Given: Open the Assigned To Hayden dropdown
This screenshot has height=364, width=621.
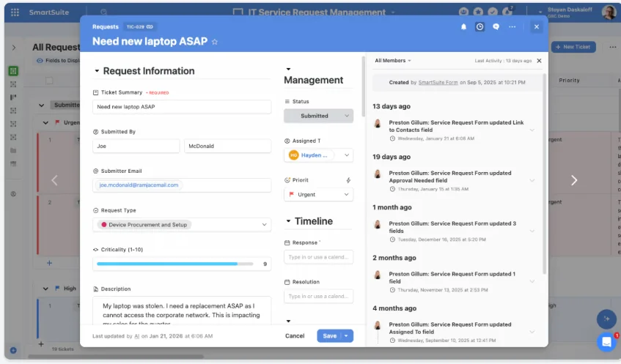Looking at the screenshot, I should (x=318, y=155).
